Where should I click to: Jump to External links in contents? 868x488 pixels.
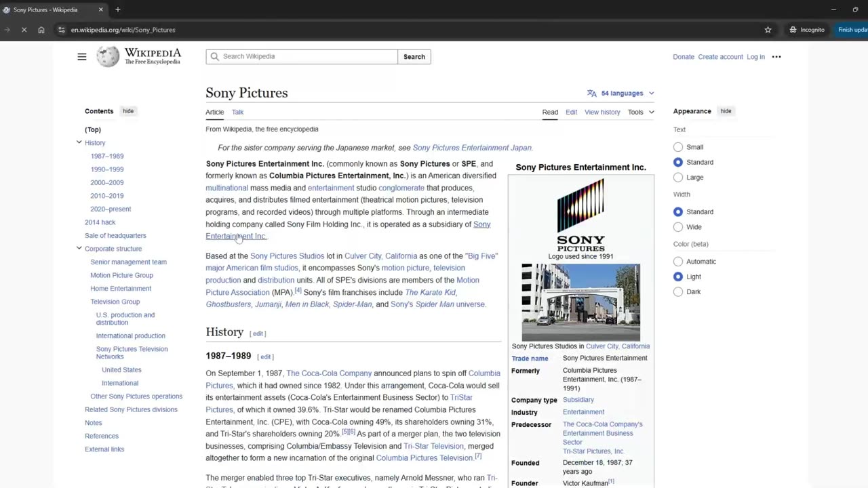104,449
